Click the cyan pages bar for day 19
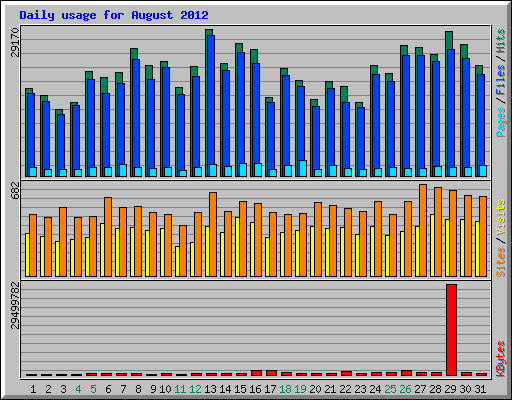 pos(303,168)
